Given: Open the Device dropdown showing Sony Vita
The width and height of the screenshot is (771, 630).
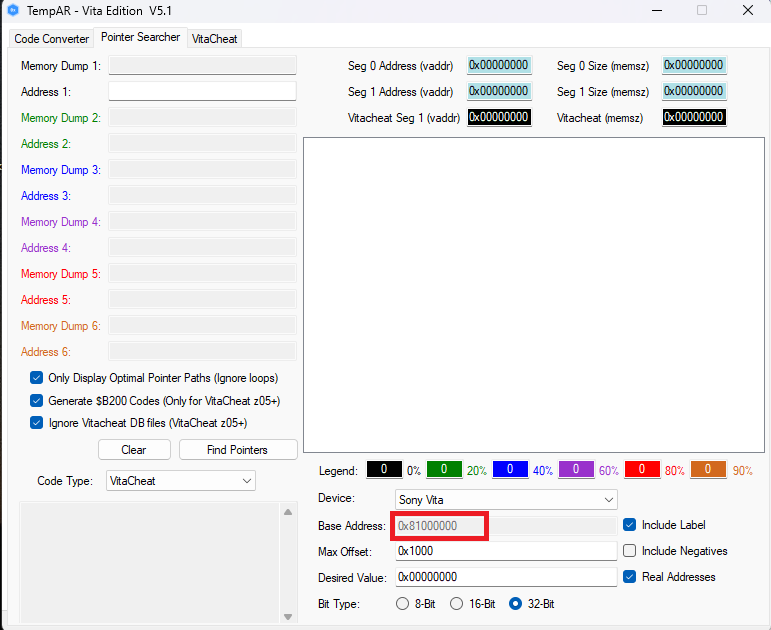Looking at the screenshot, I should pyautogui.click(x=506, y=500).
